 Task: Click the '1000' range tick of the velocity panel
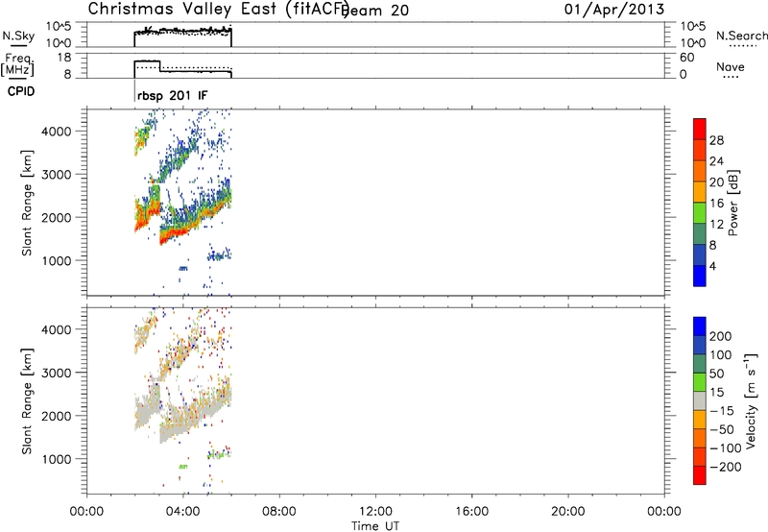tap(56, 459)
